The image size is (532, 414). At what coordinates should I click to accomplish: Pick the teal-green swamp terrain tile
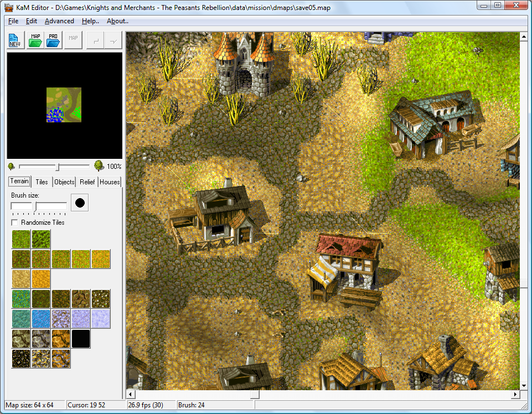pos(21,299)
